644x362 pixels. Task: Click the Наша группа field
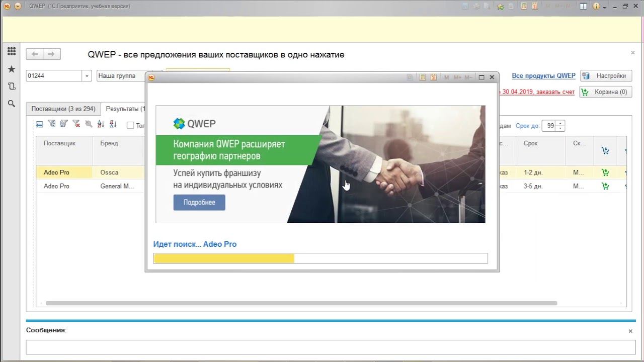point(121,76)
